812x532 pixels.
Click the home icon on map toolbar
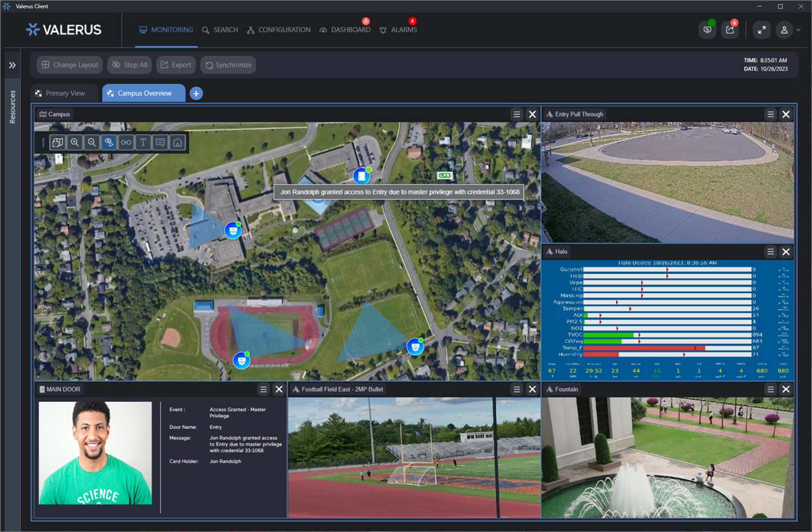point(178,143)
